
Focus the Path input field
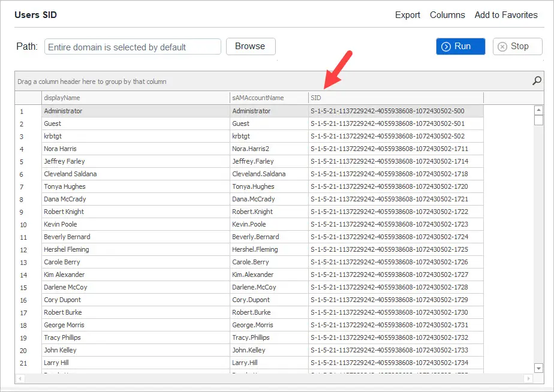[133, 47]
